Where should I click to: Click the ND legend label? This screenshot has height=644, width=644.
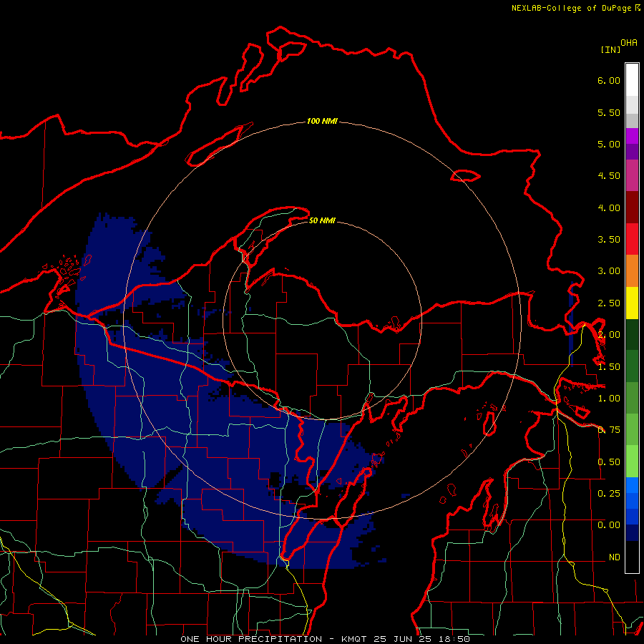(x=615, y=557)
